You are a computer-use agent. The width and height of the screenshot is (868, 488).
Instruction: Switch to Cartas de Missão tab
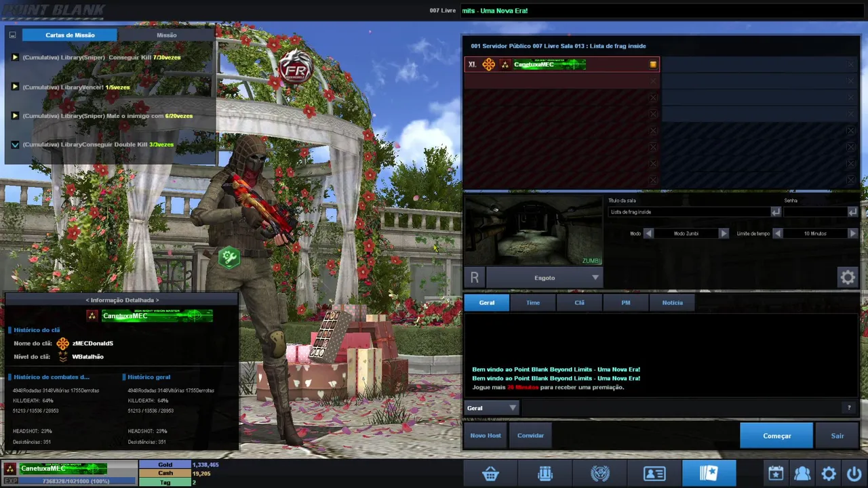pos(70,35)
